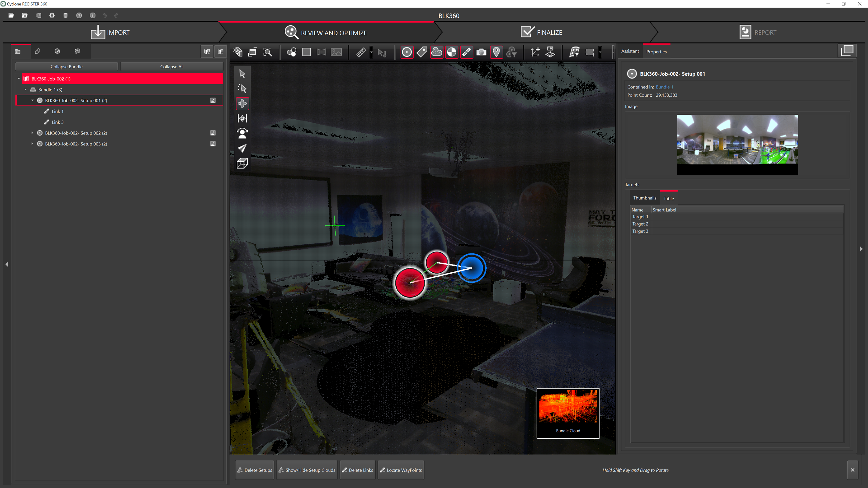The height and width of the screenshot is (488, 868).
Task: Toggle links visibility in viewer toolbar
Action: [x=466, y=52]
